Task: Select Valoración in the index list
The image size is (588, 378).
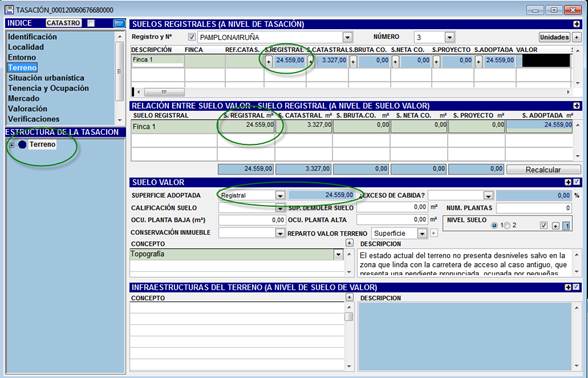Action: click(x=28, y=109)
